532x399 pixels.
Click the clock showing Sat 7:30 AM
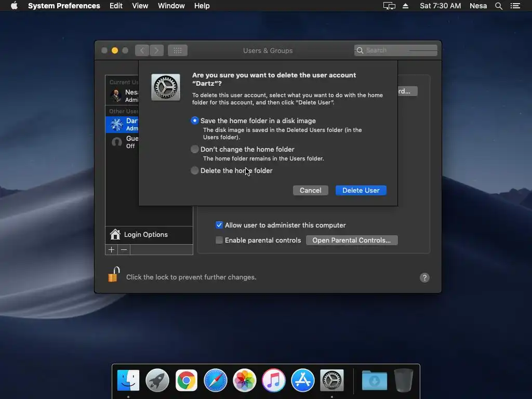coord(441,6)
